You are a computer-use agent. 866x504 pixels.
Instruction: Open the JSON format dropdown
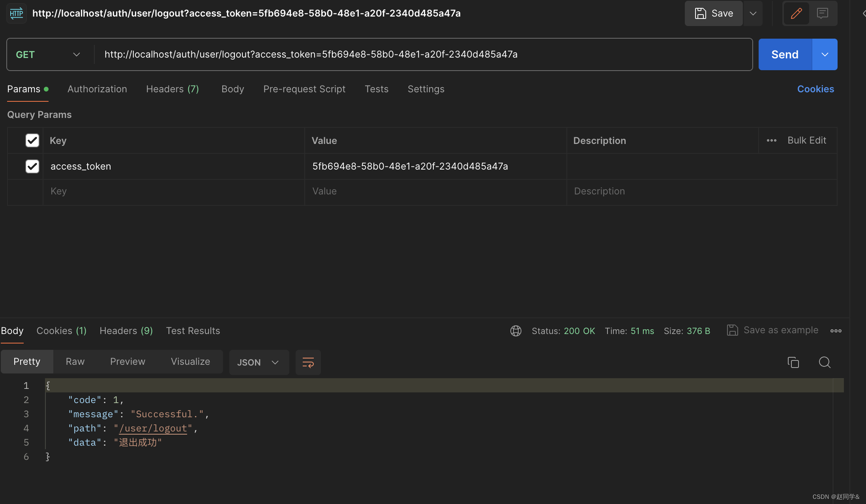click(259, 362)
